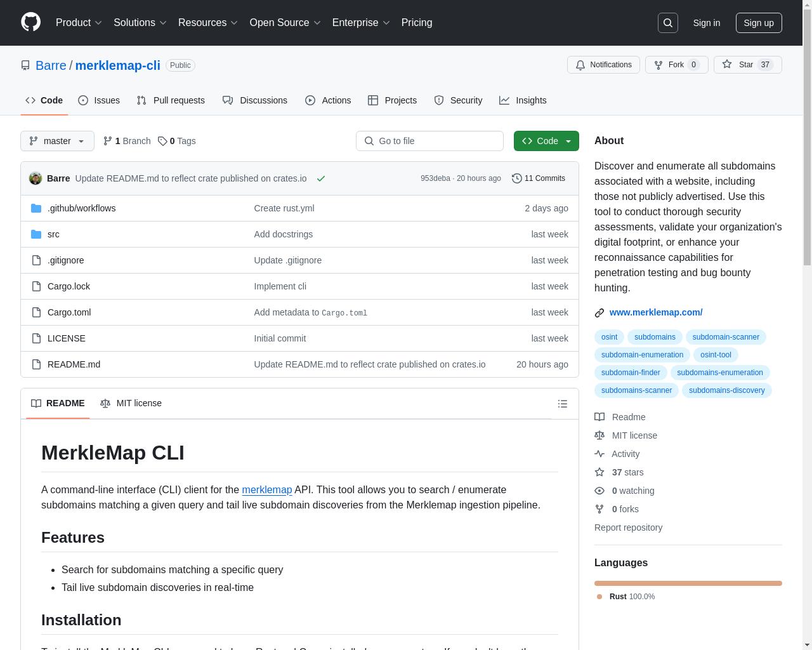Click the subdomain-scanner topic tag
812x650 pixels.
tap(726, 337)
